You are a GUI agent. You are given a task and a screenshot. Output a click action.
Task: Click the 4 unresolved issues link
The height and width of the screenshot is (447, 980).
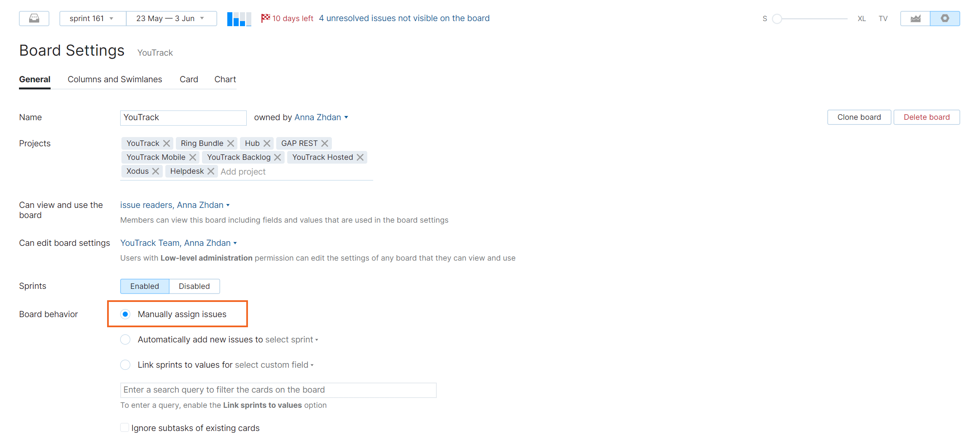(x=404, y=18)
